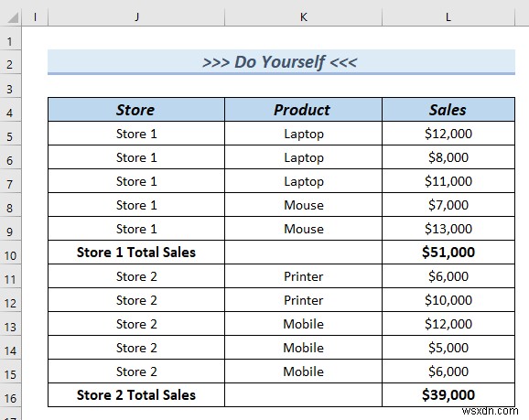Select the $39,000 total cell
This screenshot has height=420, width=529.
448,395
